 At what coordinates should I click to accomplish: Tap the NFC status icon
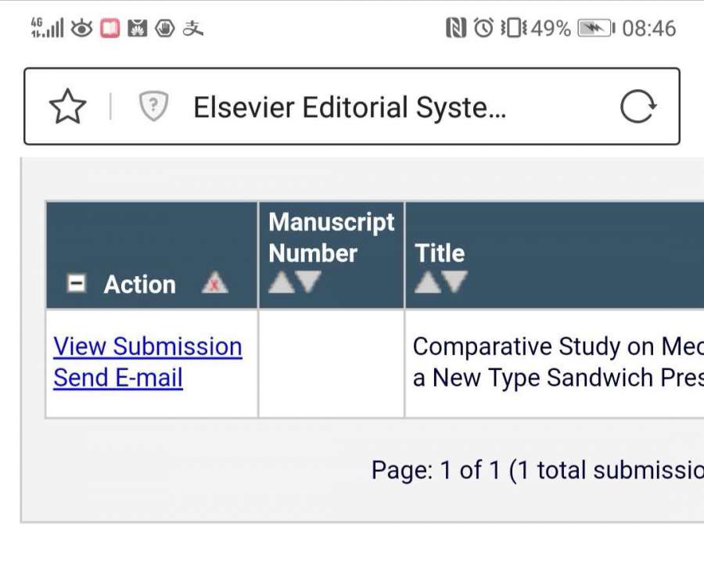tap(456, 29)
